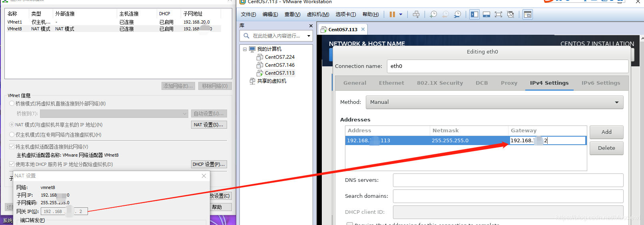Toggle 使用本地 DHCP 服务 checkbox
This screenshot has width=644, height=225.
tap(12, 164)
